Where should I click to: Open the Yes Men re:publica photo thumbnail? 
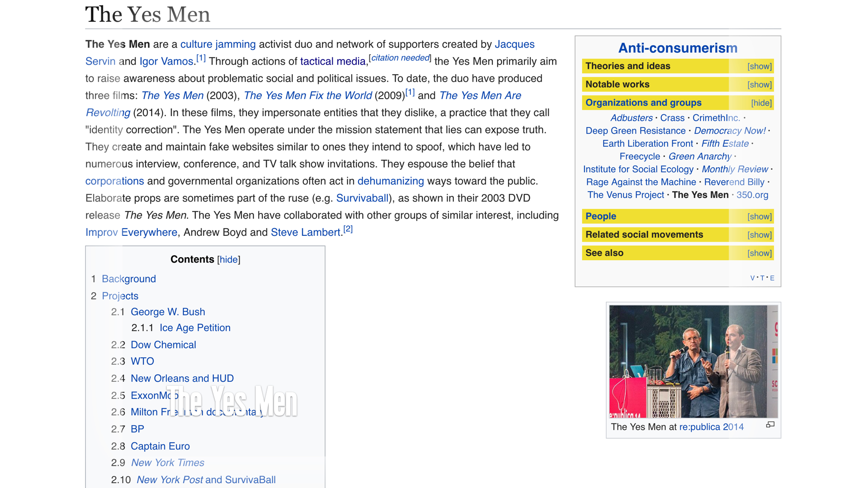click(x=693, y=361)
